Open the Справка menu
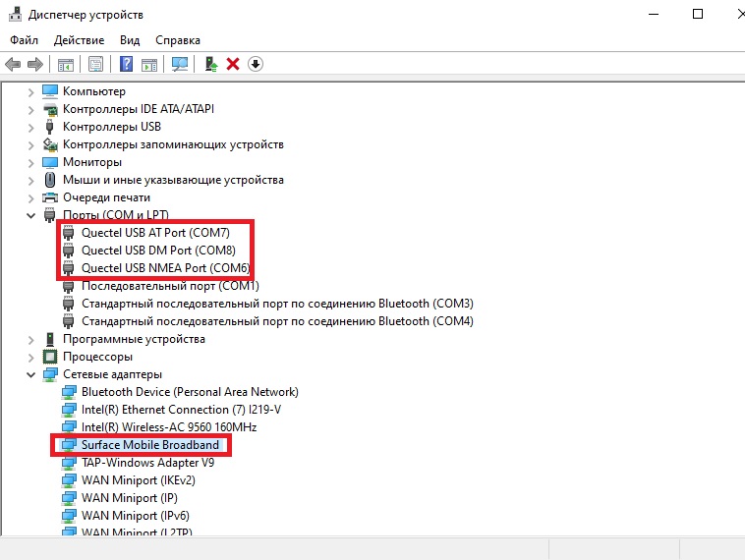 click(177, 40)
